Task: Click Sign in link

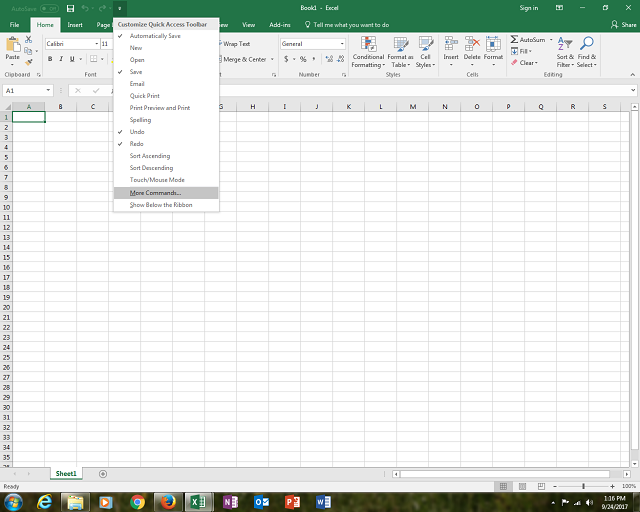Action: [529, 8]
